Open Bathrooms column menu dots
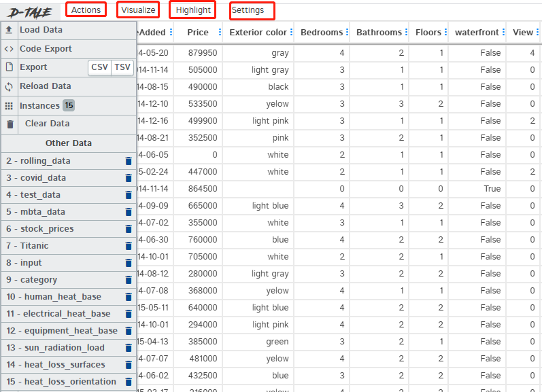Viewport: 542px width, 392px height. tap(406, 32)
